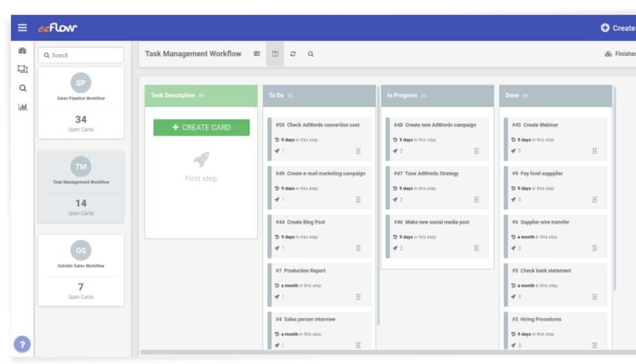This screenshot has height=364, width=636.
Task: Open the reports bar chart icon
Action: click(23, 107)
